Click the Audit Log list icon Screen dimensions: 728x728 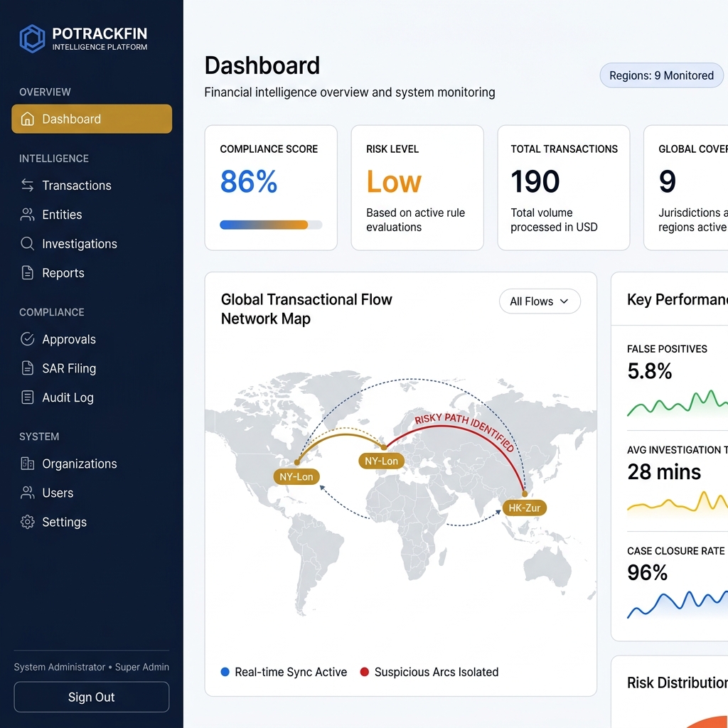pyautogui.click(x=28, y=397)
